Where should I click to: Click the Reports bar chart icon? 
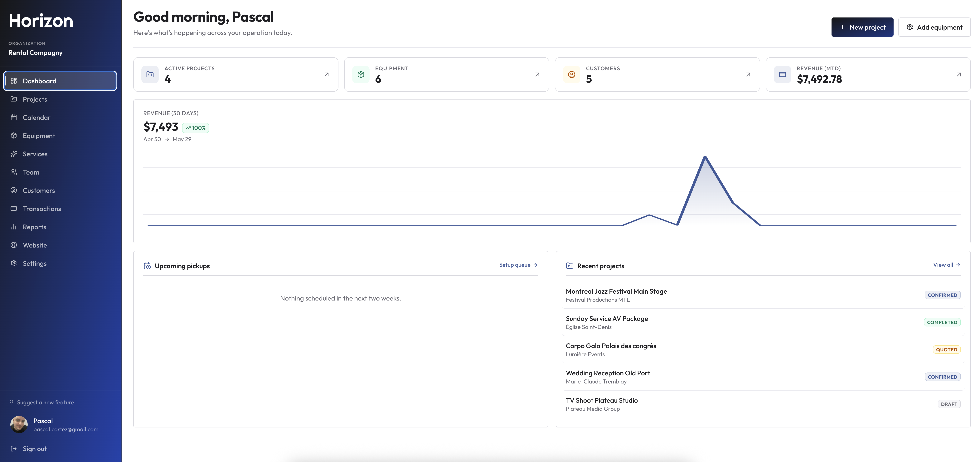tap(14, 227)
